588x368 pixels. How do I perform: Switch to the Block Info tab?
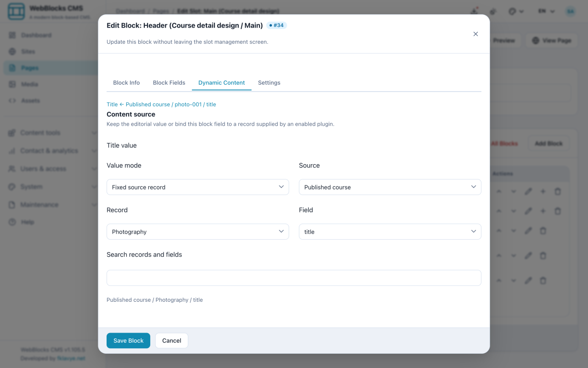pos(126,83)
